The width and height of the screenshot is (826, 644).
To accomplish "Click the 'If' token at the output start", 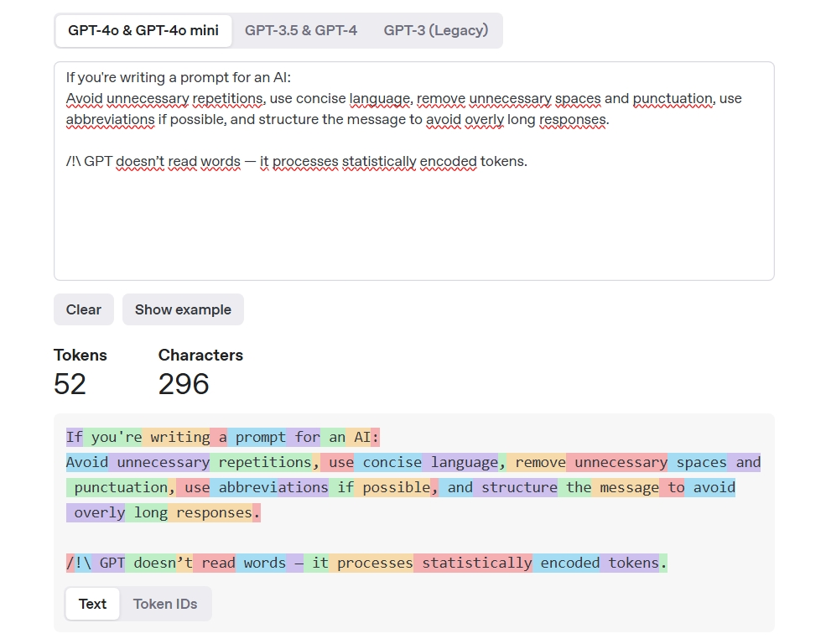I will point(73,437).
